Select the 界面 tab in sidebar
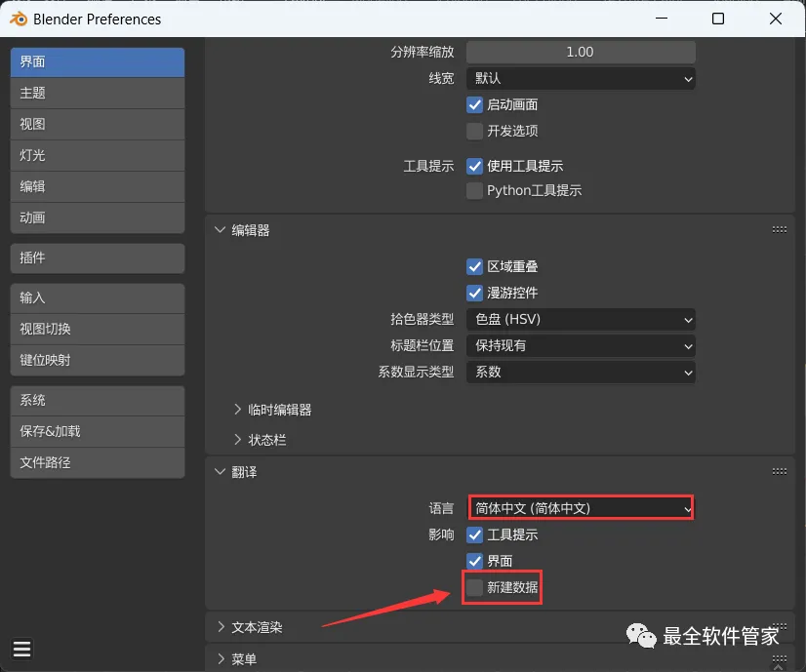This screenshot has height=672, width=806. 98,62
